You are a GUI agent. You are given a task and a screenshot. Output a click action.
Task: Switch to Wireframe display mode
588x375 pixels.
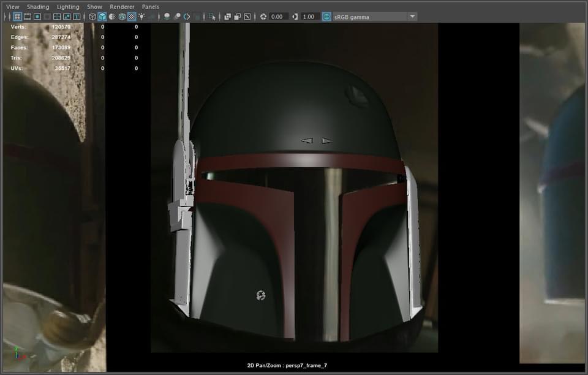(x=92, y=17)
